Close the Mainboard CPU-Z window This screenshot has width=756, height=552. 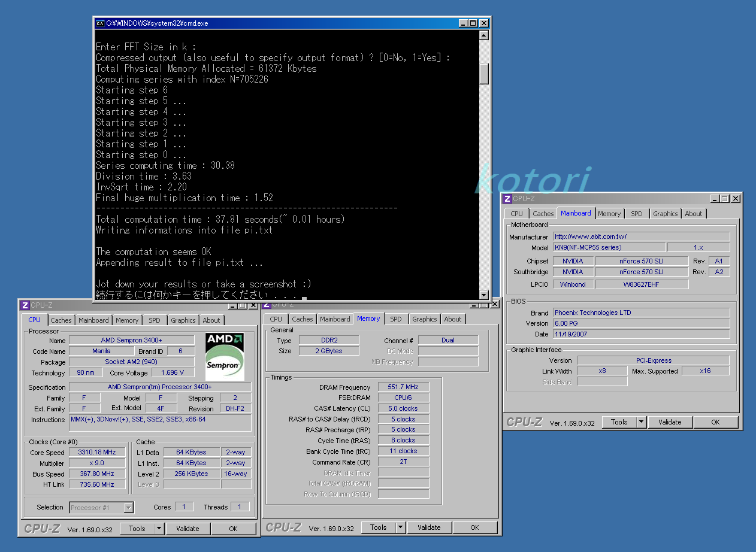click(x=736, y=199)
